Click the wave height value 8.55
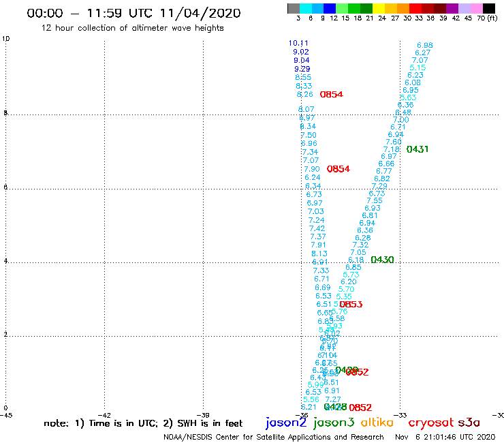This screenshot has width=504, height=443. (x=303, y=77)
